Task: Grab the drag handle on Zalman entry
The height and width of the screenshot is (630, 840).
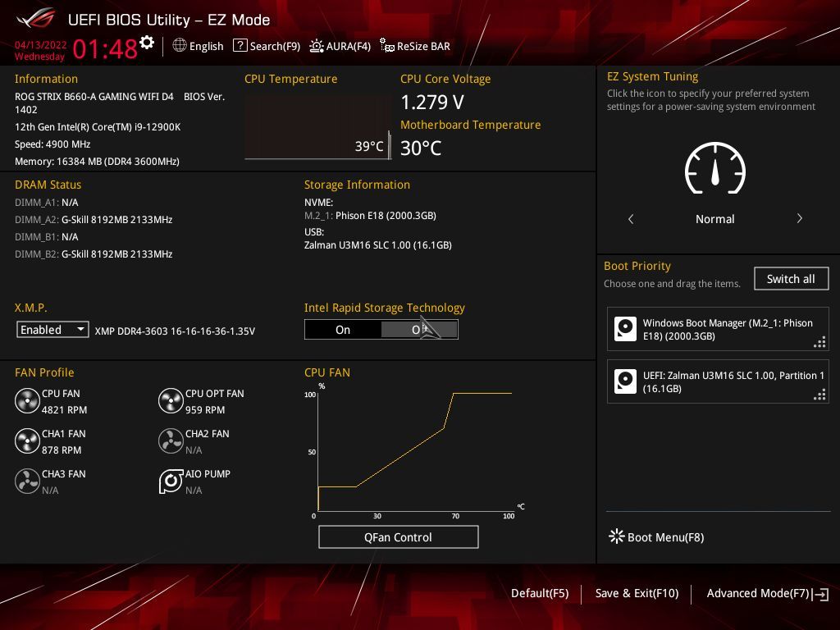Action: click(819, 395)
